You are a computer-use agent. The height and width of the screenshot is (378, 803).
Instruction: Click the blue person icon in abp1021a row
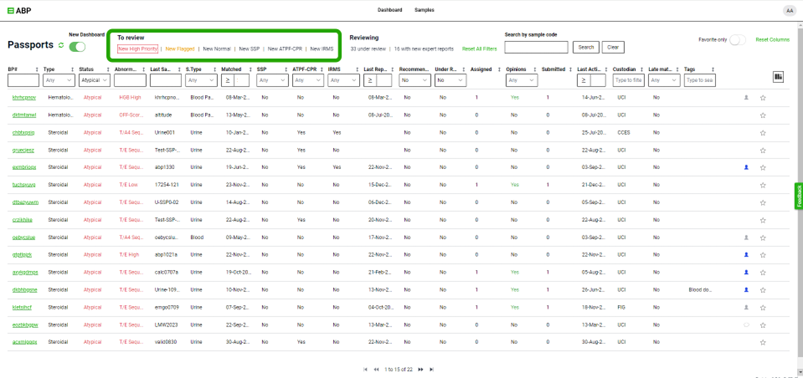click(x=746, y=254)
